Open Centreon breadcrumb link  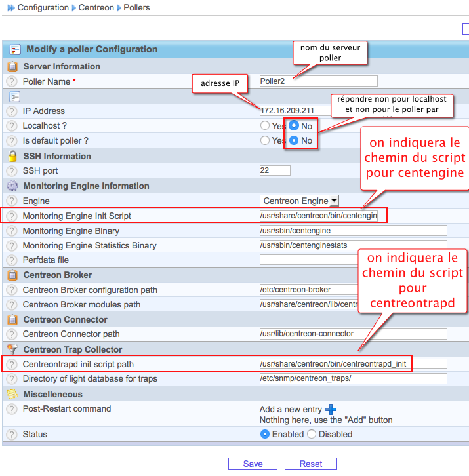(96, 8)
